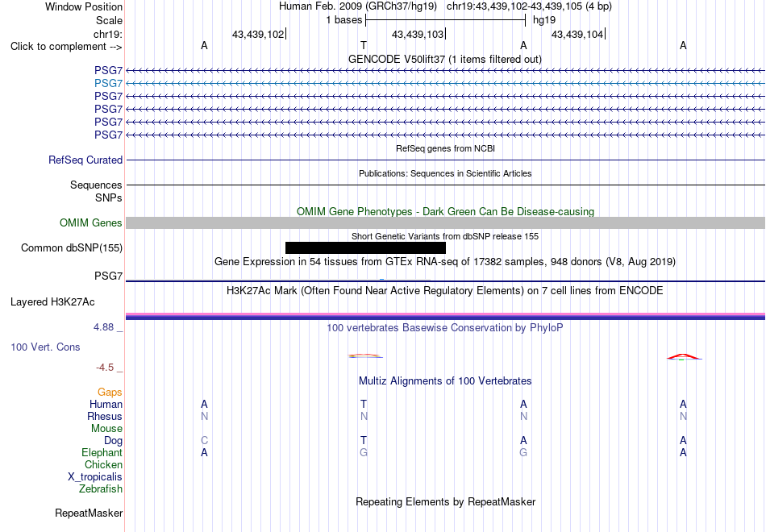766x532 pixels.
Task: Click 'Repeating Elements by RepeatMasker' title
Action: point(445,501)
